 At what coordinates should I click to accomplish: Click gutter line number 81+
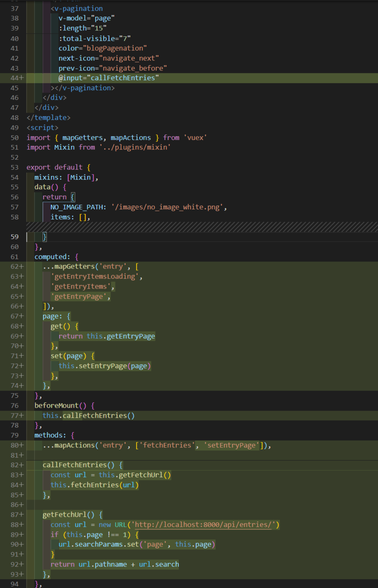17,455
